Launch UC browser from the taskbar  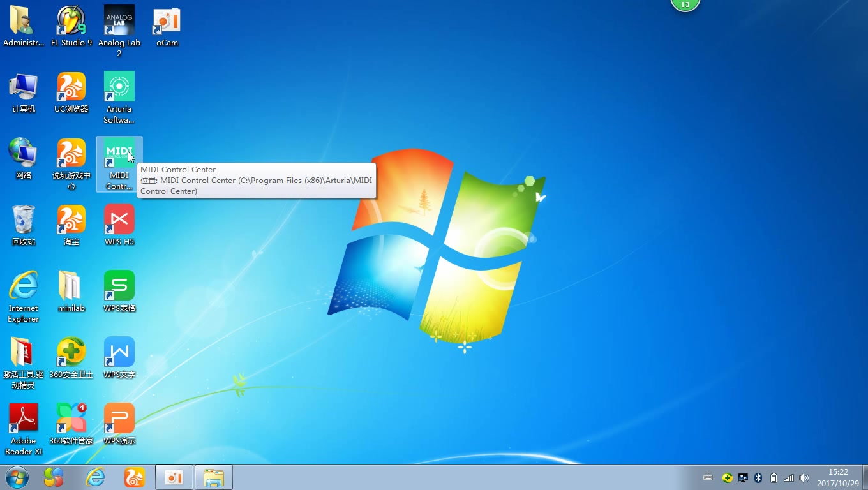pos(135,477)
